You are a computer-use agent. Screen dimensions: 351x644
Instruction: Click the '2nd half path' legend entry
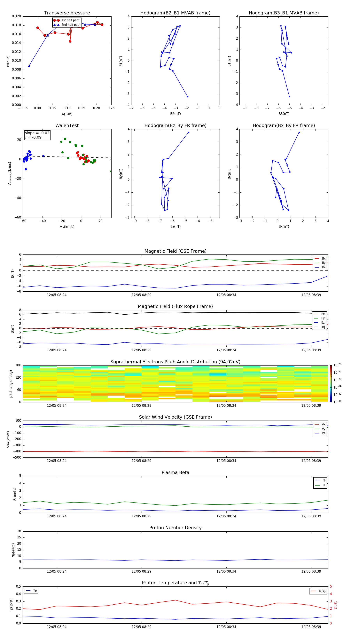tap(67, 25)
